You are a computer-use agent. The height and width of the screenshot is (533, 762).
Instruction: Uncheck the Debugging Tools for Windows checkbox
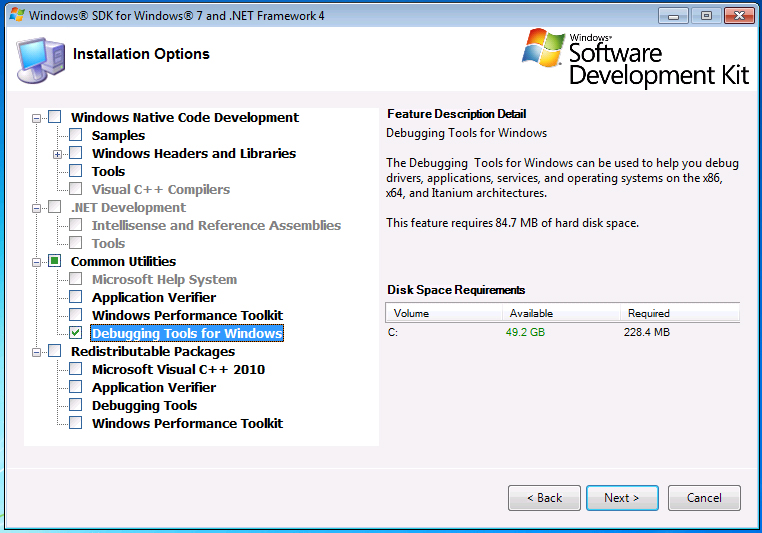tap(75, 332)
